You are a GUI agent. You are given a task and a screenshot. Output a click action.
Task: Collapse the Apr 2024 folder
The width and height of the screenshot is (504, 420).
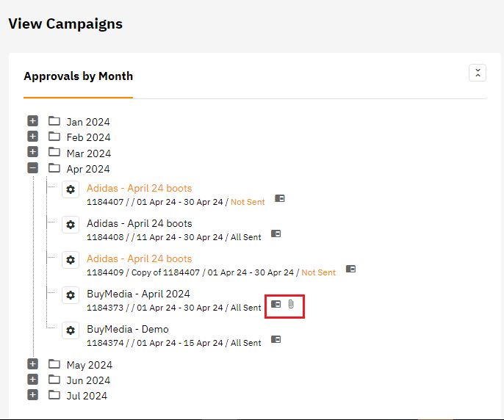pyautogui.click(x=32, y=168)
